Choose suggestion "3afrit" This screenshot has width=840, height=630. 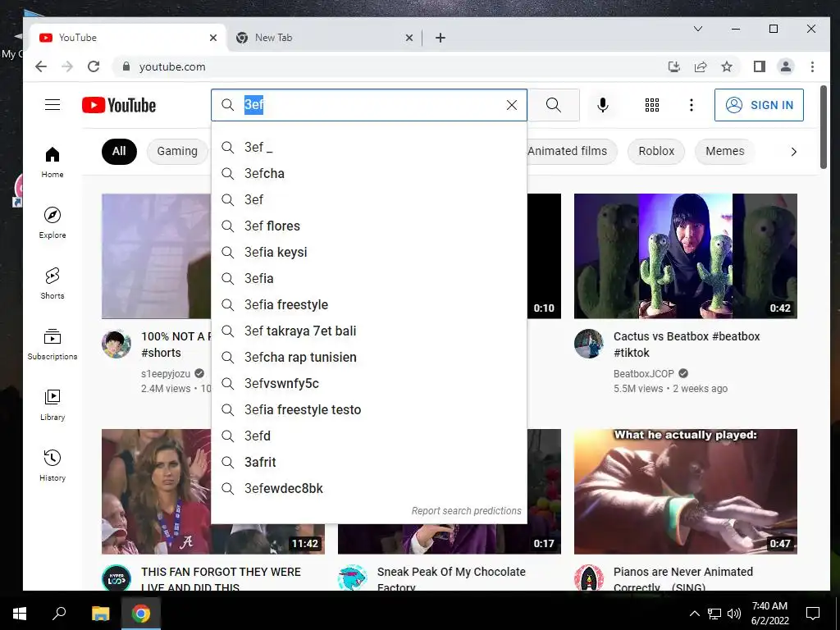[369, 463]
